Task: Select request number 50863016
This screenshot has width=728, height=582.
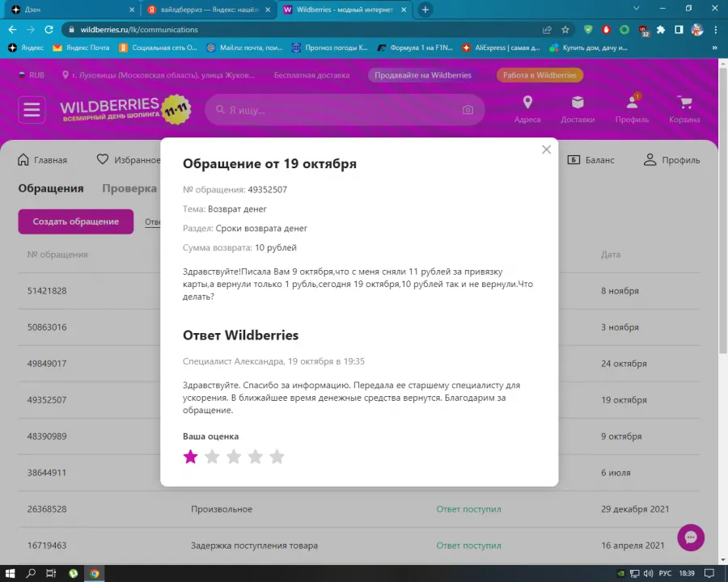Action: (47, 327)
